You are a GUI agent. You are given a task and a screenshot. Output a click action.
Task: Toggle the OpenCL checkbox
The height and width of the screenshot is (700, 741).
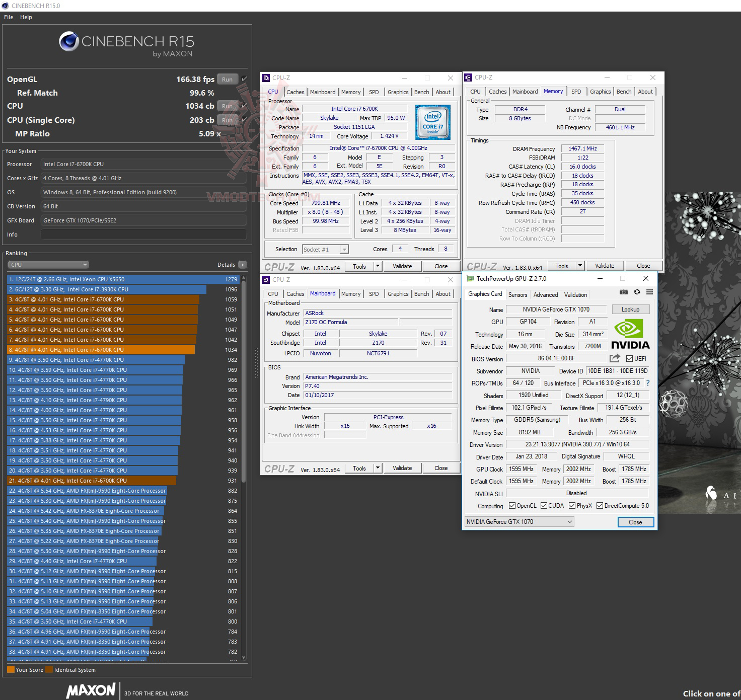click(x=512, y=506)
